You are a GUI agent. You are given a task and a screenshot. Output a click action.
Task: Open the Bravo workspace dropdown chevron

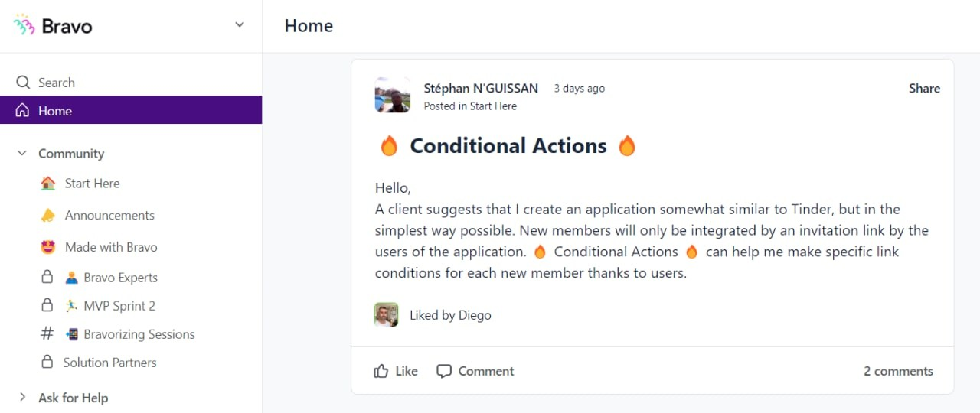[240, 25]
